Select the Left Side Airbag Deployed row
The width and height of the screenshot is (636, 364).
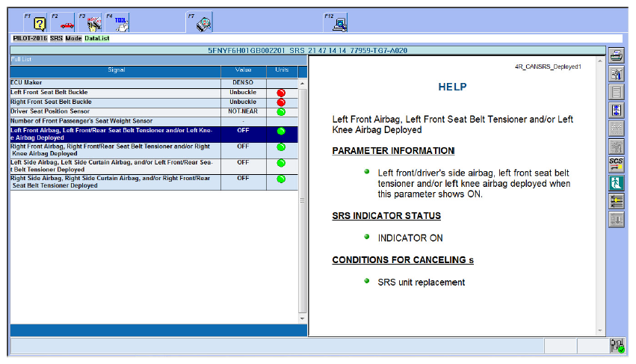(x=154, y=166)
